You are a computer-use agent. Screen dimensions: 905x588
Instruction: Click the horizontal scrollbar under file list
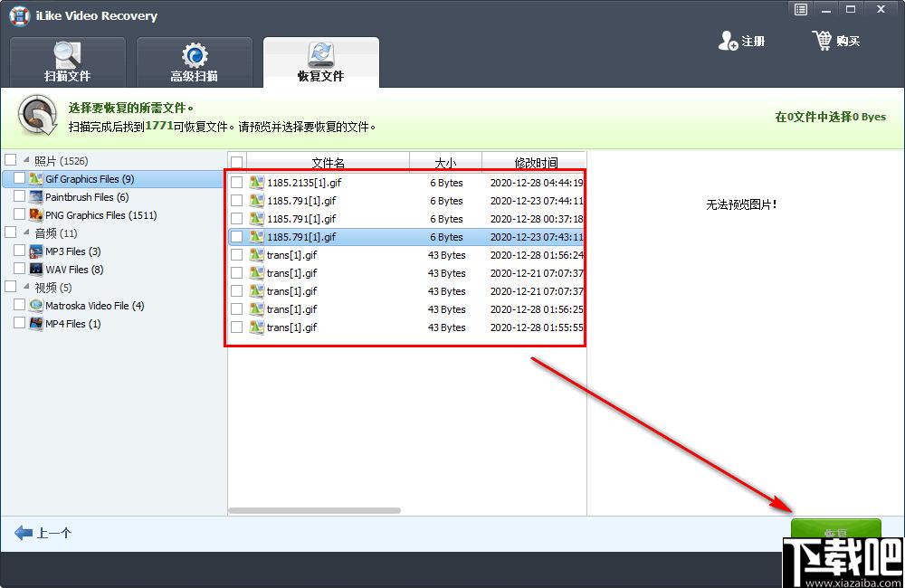tap(315, 511)
